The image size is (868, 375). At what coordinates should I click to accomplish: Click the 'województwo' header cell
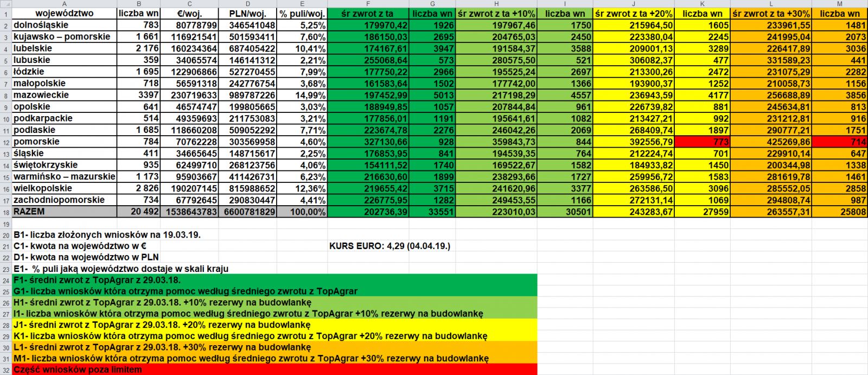(x=64, y=14)
